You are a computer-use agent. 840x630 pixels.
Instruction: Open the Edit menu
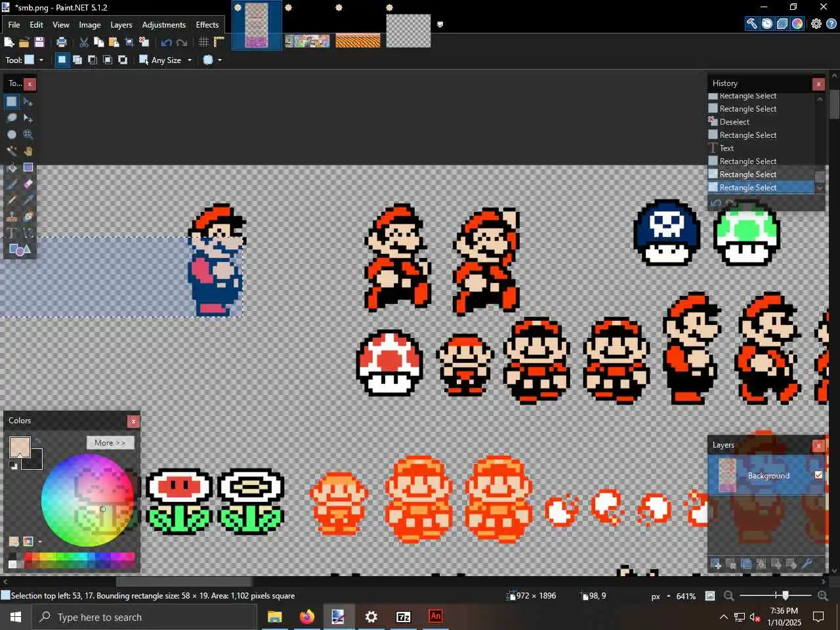tap(37, 25)
